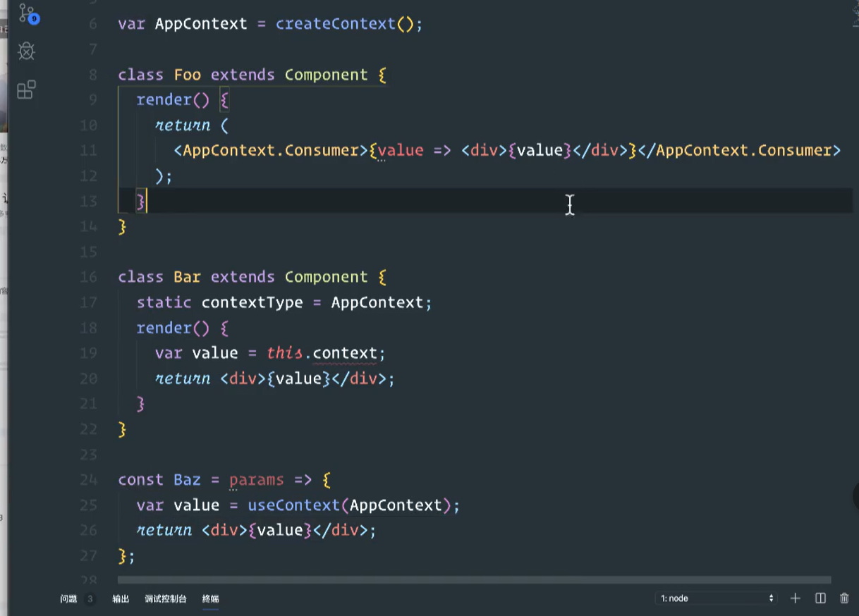The image size is (859, 616).
Task: Click 'return' keyword on line 20
Action: pos(183,378)
